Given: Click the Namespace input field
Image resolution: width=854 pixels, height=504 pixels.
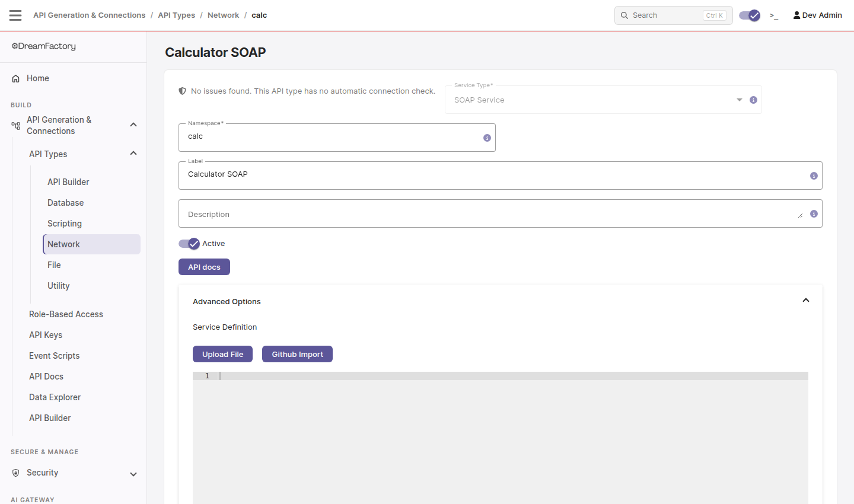Looking at the screenshot, I should 337,138.
